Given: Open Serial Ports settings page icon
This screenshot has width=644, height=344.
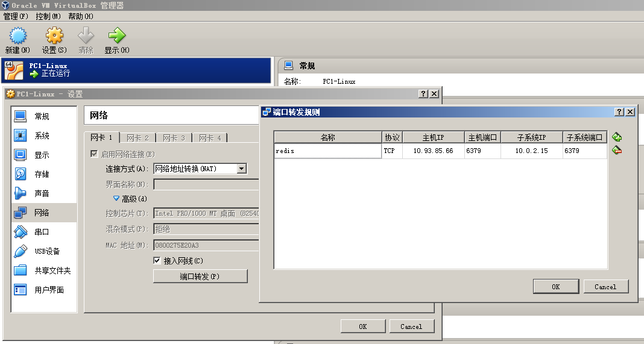Looking at the screenshot, I should coord(20,232).
